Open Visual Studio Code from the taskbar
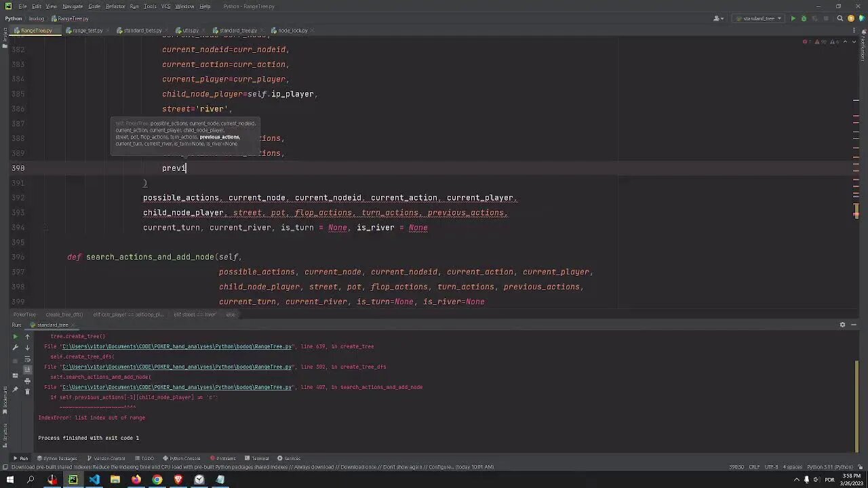This screenshot has width=868, height=488. click(x=94, y=480)
